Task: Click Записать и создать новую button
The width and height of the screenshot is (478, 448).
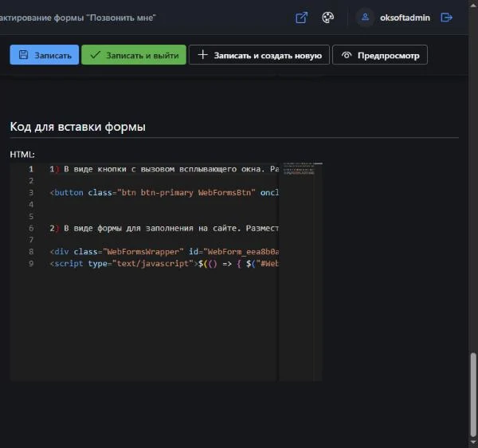Action: [x=259, y=55]
